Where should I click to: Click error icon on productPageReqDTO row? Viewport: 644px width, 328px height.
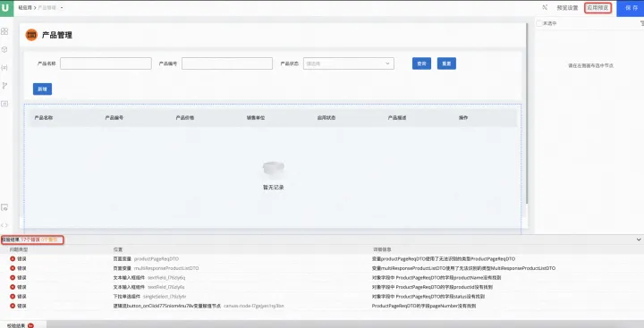[x=13, y=258]
